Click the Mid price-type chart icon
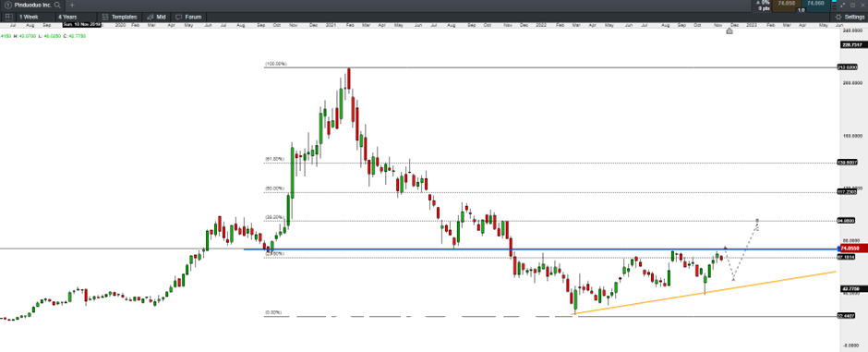 tap(151, 17)
